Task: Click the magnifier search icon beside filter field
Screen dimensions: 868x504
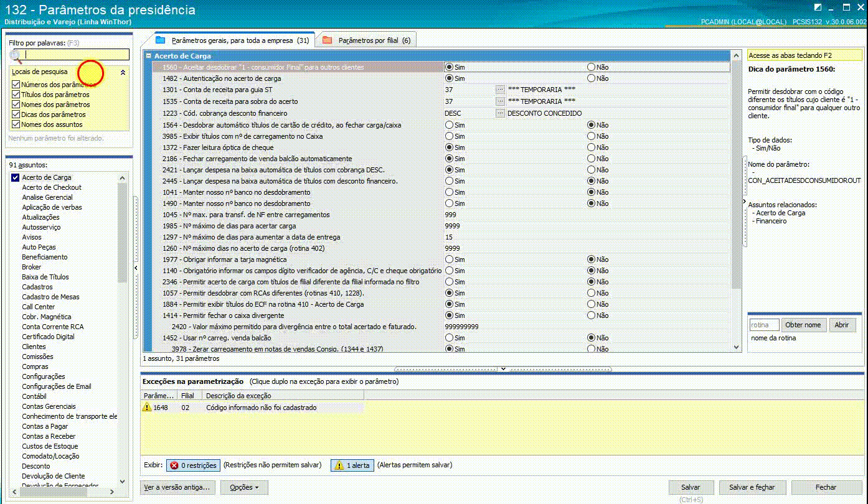Action: click(x=15, y=55)
